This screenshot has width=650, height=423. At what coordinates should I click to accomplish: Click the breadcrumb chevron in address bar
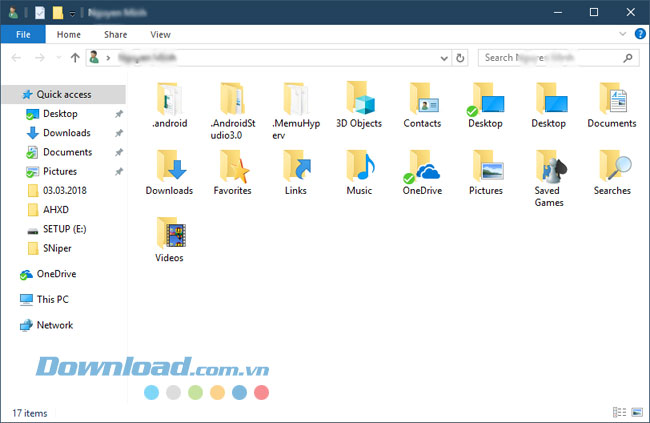[x=108, y=58]
